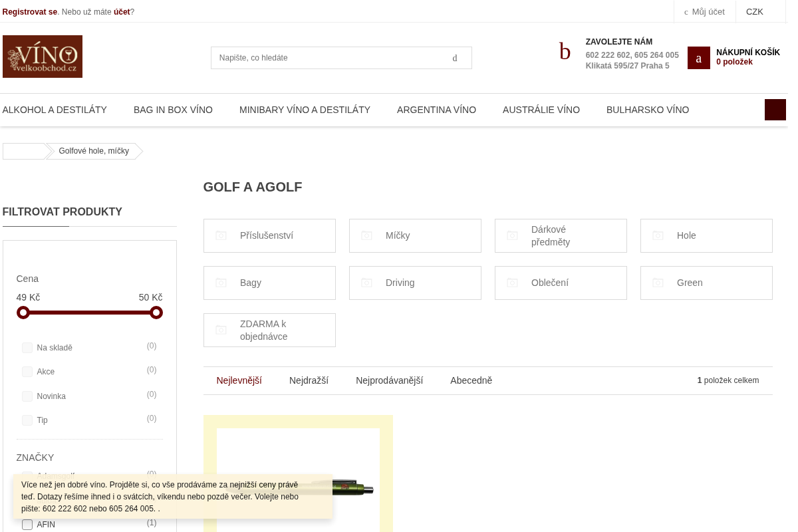Open ZDARMA k objednávce category
Image resolution: width=798 pixels, height=532 pixels.
pos(269,330)
